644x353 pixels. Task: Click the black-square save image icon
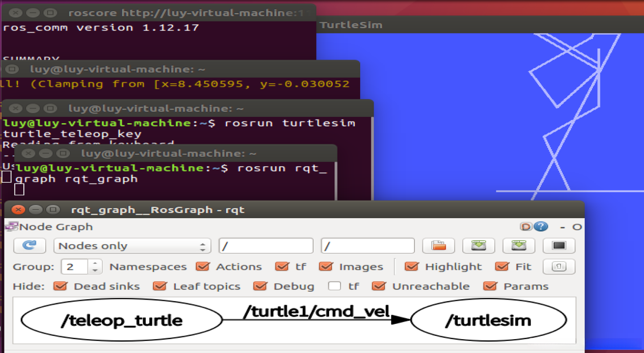(x=559, y=245)
